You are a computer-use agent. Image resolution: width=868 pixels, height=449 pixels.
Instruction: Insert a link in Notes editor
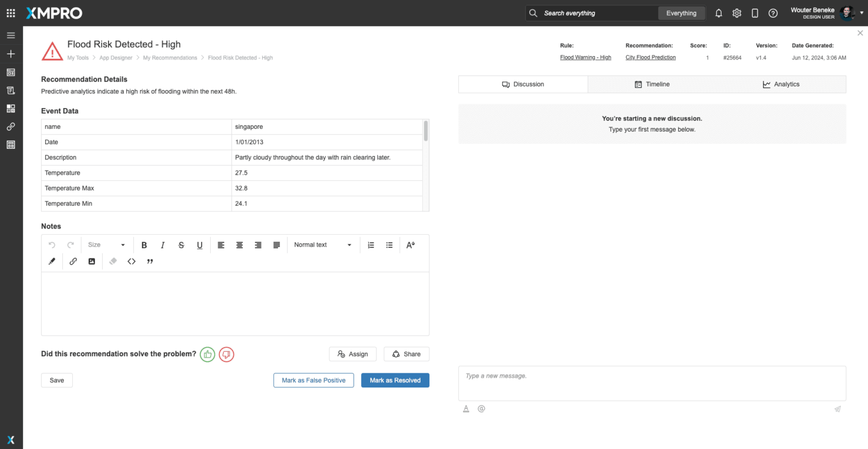pyautogui.click(x=73, y=261)
